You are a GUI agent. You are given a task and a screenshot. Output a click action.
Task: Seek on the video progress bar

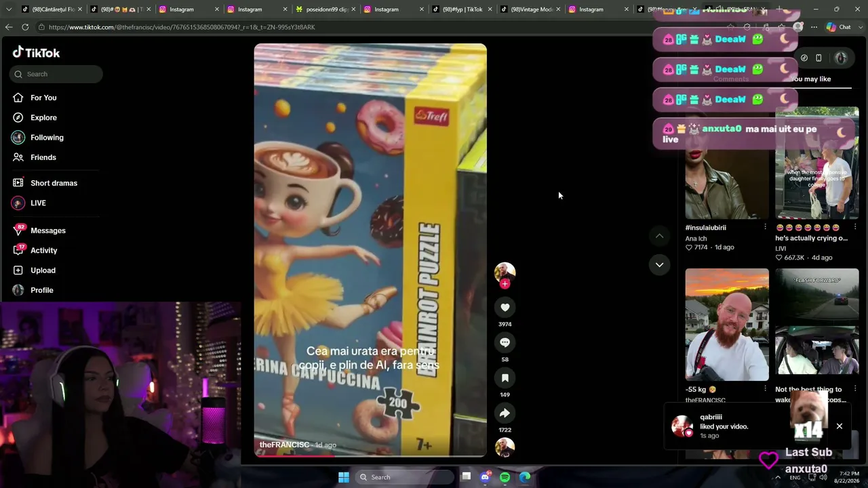click(x=370, y=455)
